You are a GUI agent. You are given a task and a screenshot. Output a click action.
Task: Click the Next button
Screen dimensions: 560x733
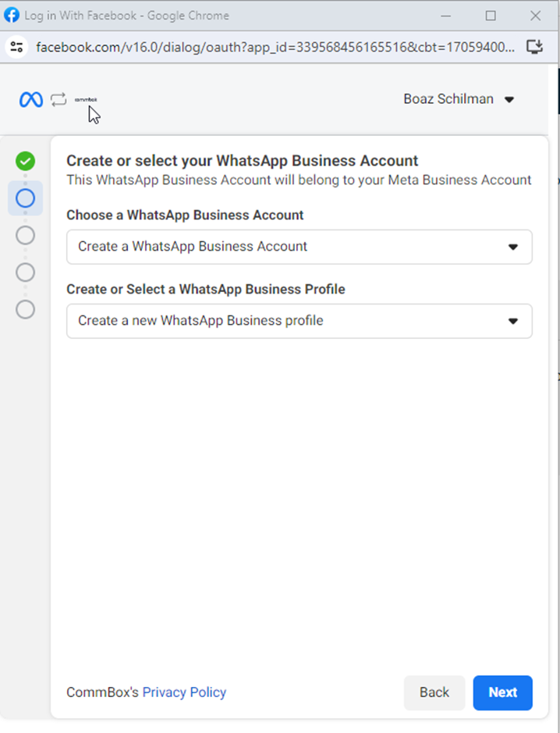(502, 692)
